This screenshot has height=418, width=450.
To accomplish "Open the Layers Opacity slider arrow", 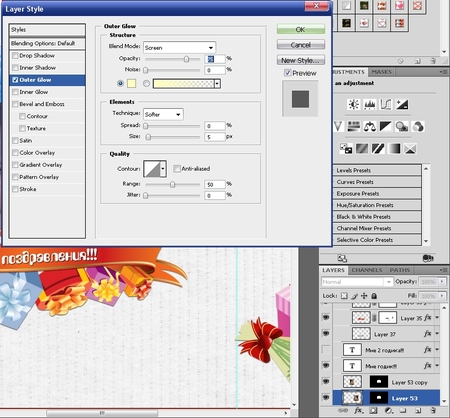I will click(x=442, y=282).
